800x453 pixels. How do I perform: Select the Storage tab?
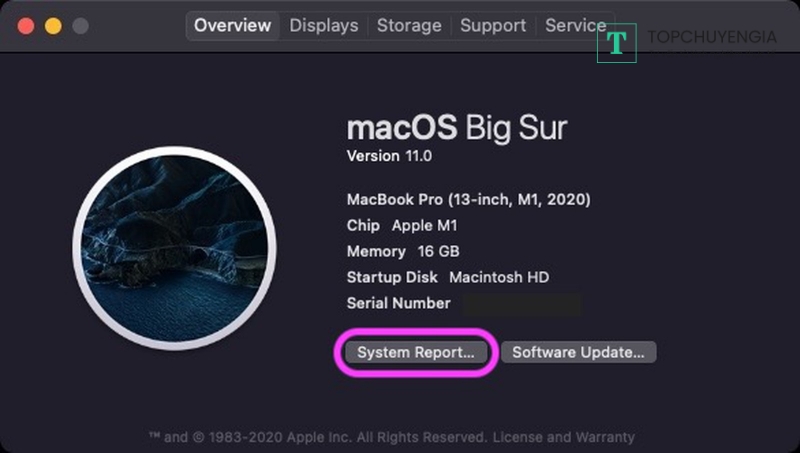point(410,25)
